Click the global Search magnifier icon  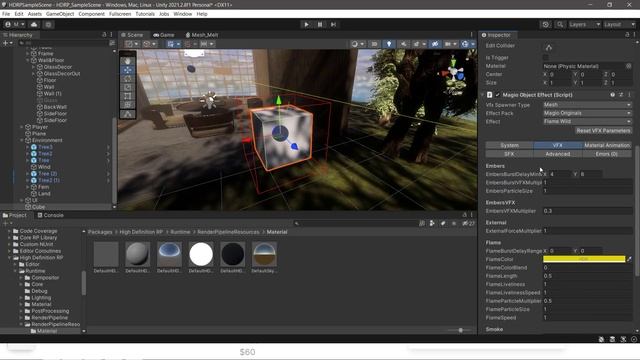[x=560, y=24]
